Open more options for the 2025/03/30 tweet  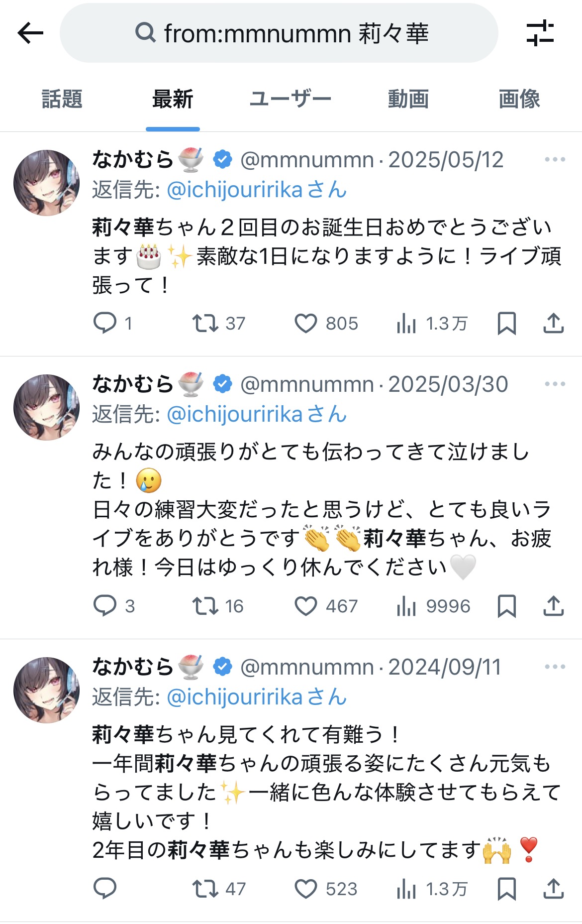click(555, 384)
